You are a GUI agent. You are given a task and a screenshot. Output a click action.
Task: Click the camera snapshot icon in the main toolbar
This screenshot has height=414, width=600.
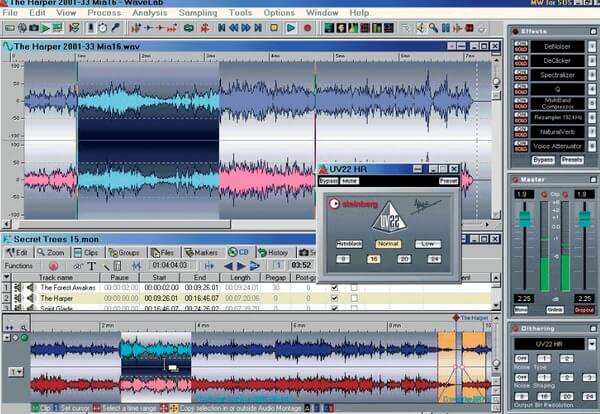(34, 28)
